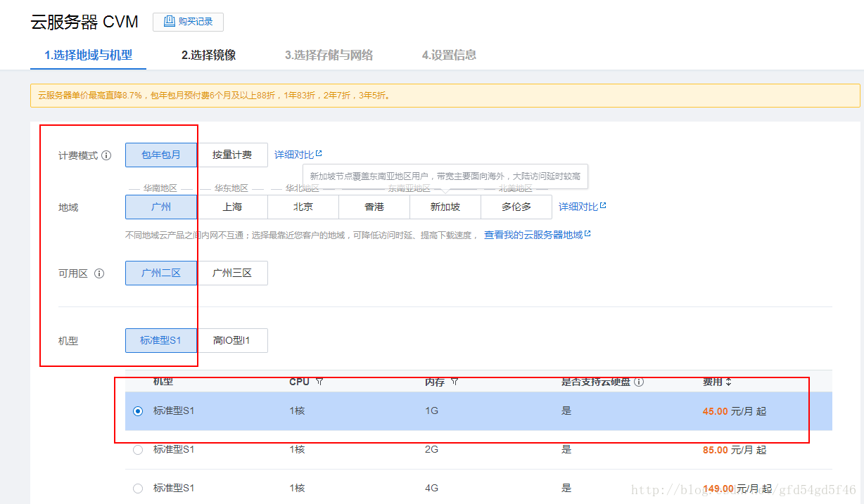Open the 购买记录 purchase records button

[x=188, y=22]
